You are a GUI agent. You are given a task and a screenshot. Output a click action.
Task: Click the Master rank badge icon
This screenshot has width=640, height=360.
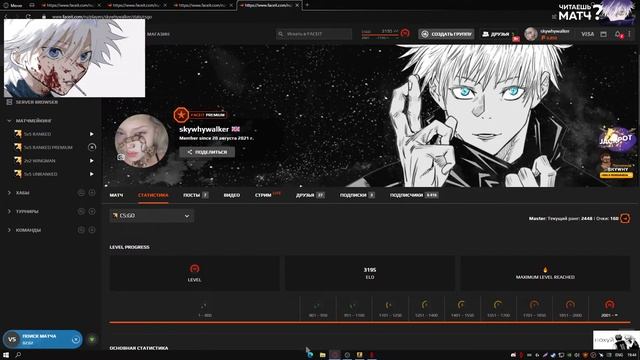(x=625, y=218)
